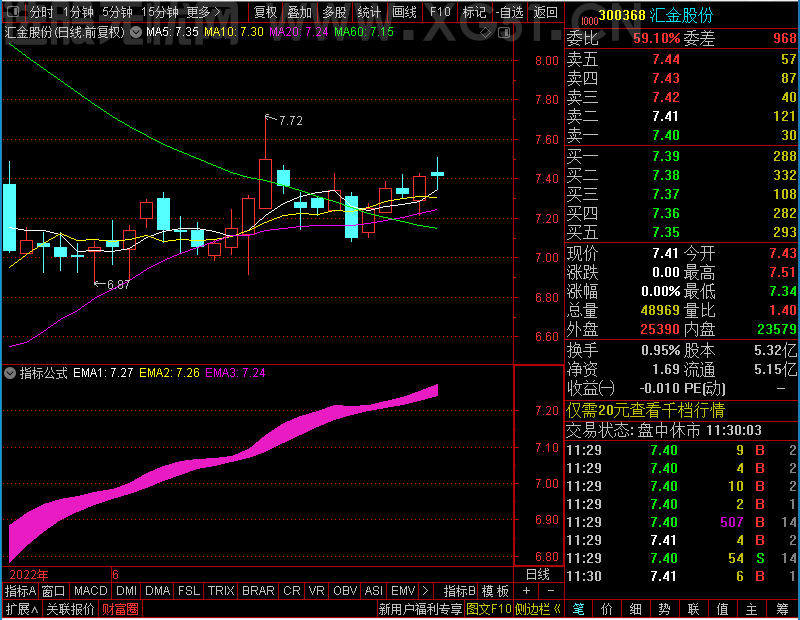The width and height of the screenshot is (800, 620).
Task: Click the 叠加 overlay button
Action: click(x=299, y=12)
